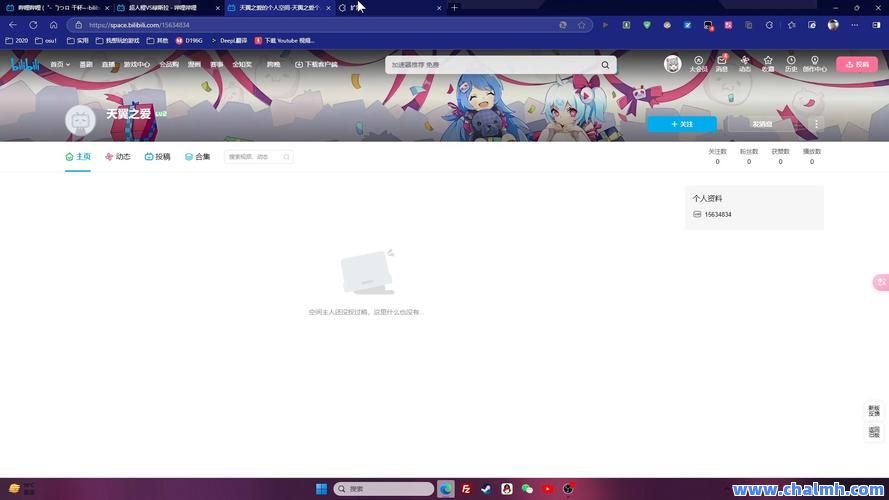Screen dimensions: 889x500
Task: Switch to the 合集 tab
Action: pyautogui.click(x=197, y=156)
